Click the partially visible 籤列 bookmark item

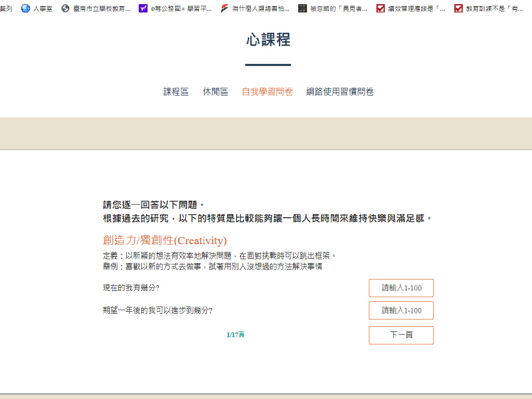(x=6, y=8)
